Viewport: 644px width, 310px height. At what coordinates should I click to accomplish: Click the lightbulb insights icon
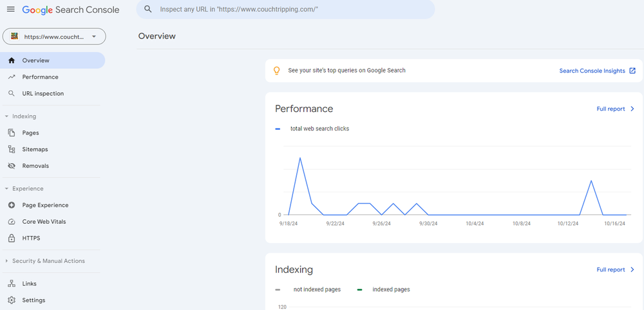pos(277,71)
